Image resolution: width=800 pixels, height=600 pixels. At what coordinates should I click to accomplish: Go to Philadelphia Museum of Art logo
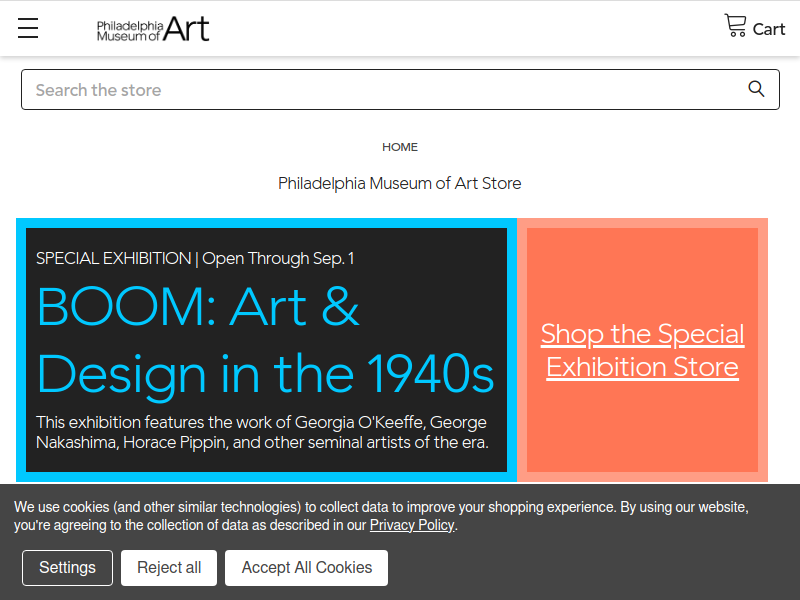pos(153,29)
